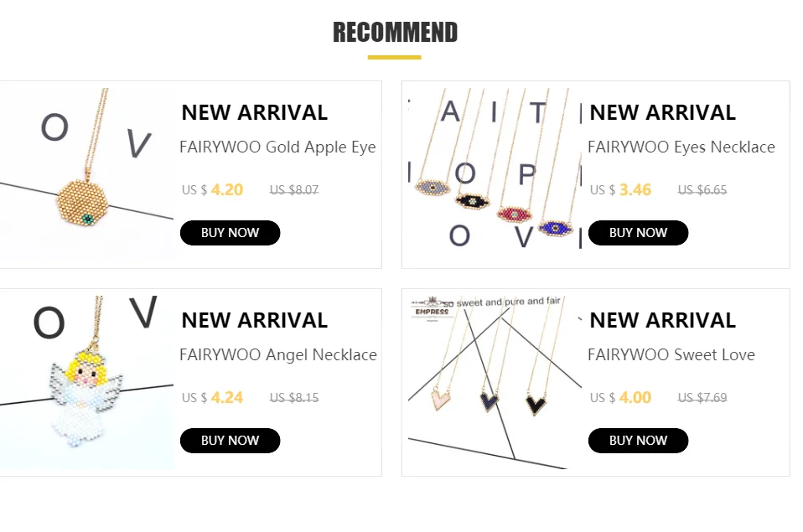Viewport: 803px width, 532px height.
Task: Select the US $4.24 sale price
Action: pos(213,398)
